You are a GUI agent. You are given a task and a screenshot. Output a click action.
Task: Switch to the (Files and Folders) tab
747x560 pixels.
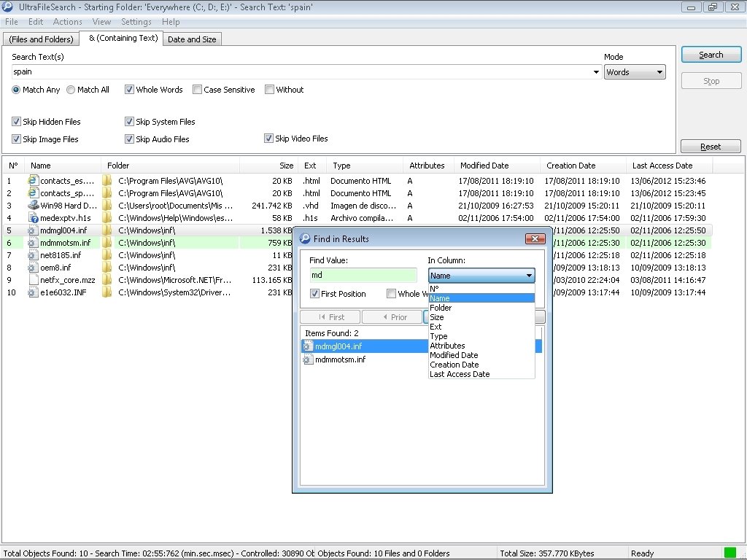pyautogui.click(x=41, y=39)
